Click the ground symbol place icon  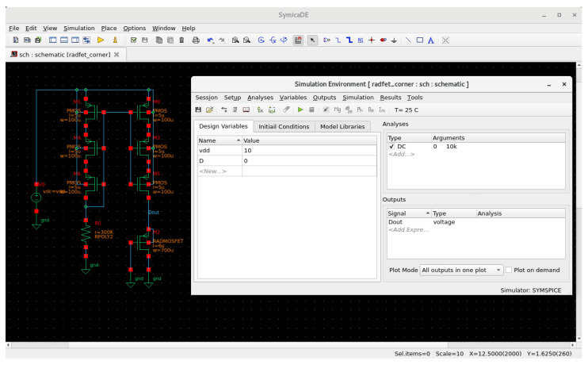[394, 40]
